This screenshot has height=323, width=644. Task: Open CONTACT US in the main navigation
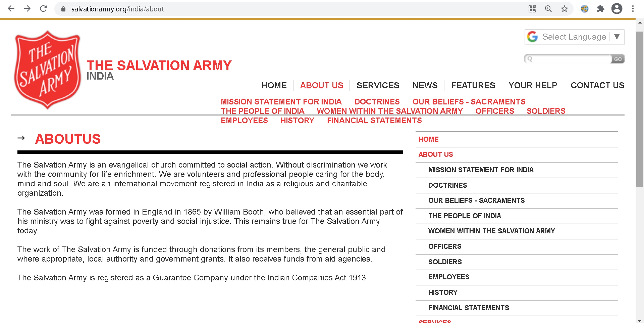[x=597, y=85]
